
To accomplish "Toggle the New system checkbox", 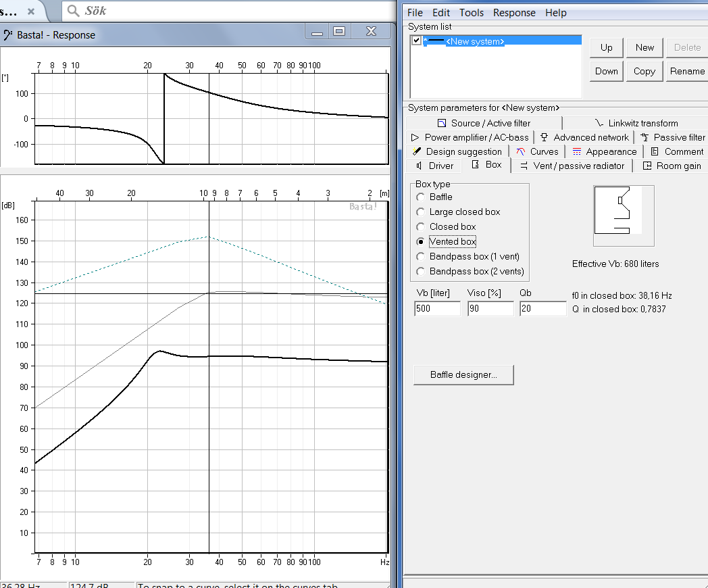I will [x=416, y=41].
